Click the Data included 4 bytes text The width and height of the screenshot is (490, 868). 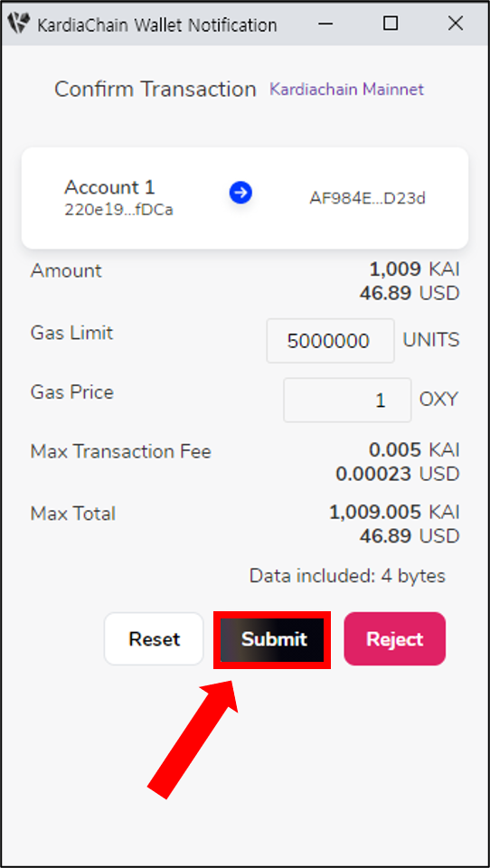pyautogui.click(x=347, y=576)
